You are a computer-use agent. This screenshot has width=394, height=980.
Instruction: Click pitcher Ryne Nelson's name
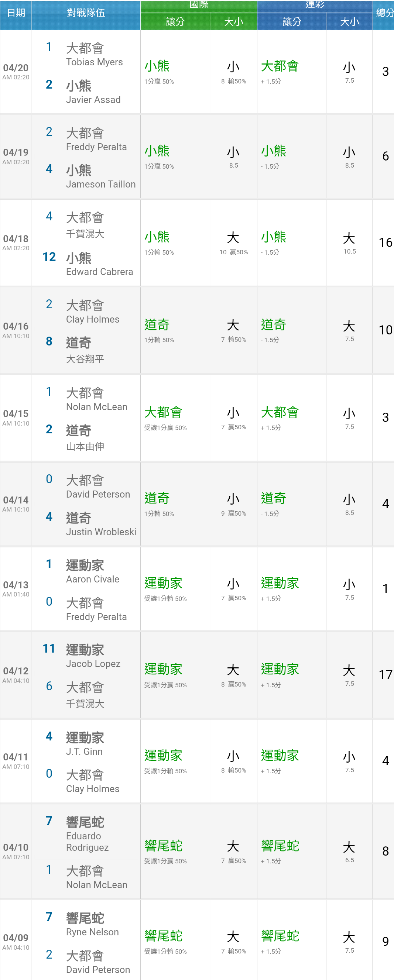click(93, 932)
